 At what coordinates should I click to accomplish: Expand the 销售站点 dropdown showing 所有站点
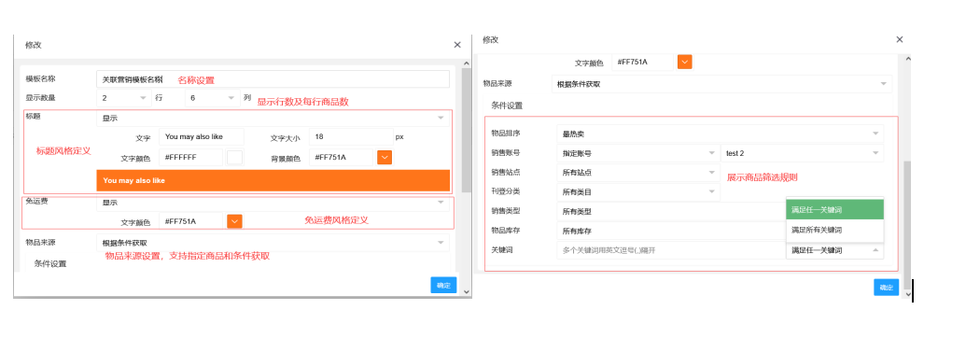click(x=637, y=173)
